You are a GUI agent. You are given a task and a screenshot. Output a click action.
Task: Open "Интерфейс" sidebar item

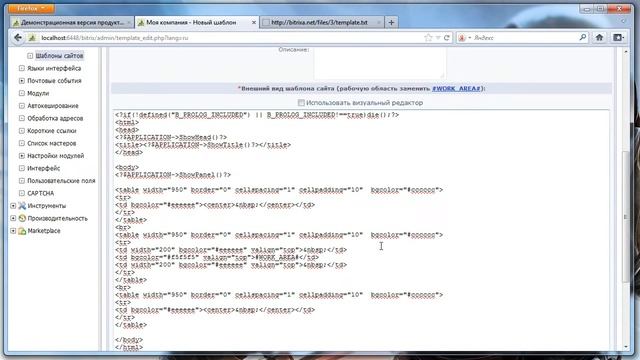(43, 168)
